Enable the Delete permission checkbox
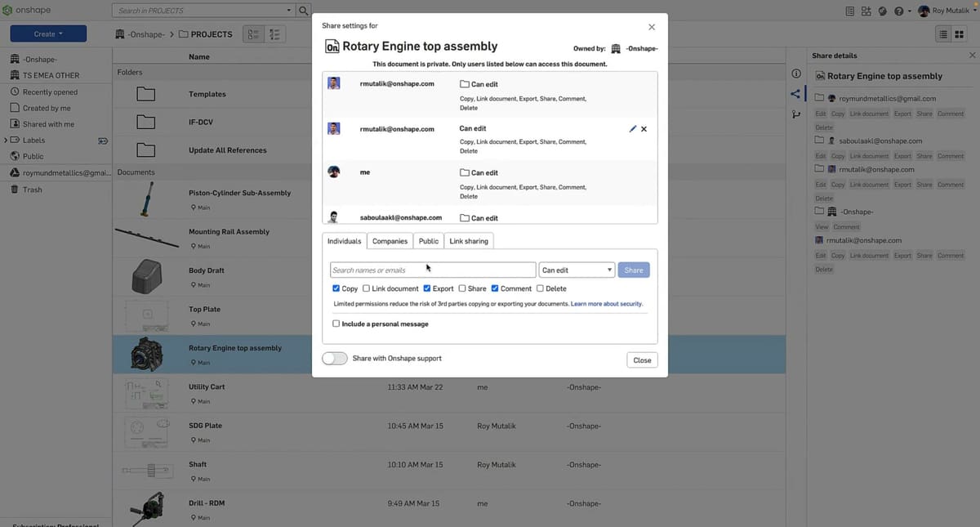980x527 pixels. pos(540,288)
